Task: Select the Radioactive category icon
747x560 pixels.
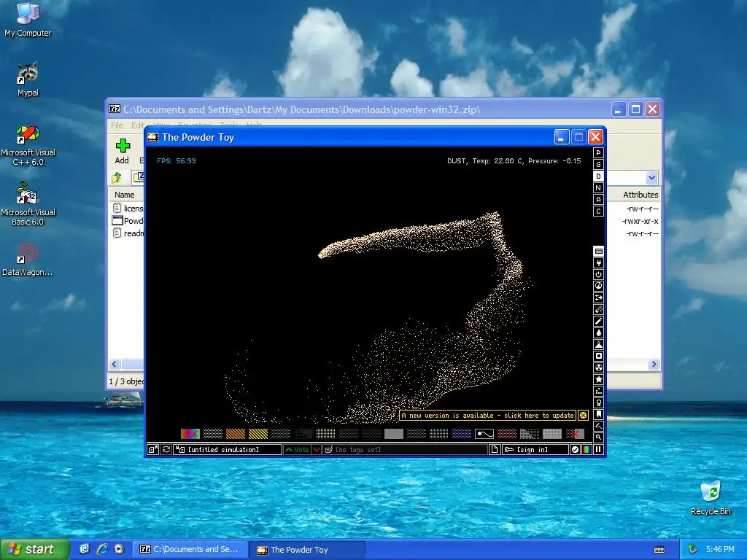Action: coord(598,367)
